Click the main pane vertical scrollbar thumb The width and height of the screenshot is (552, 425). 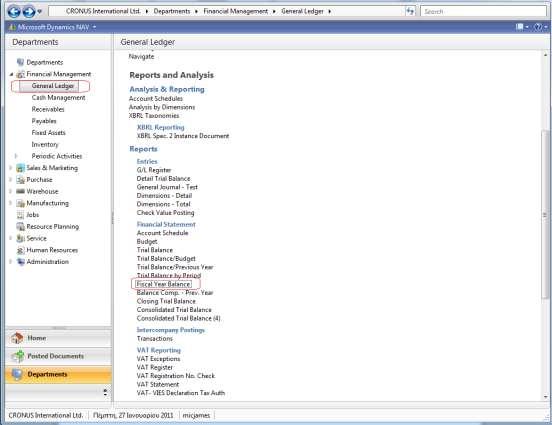tap(545, 215)
